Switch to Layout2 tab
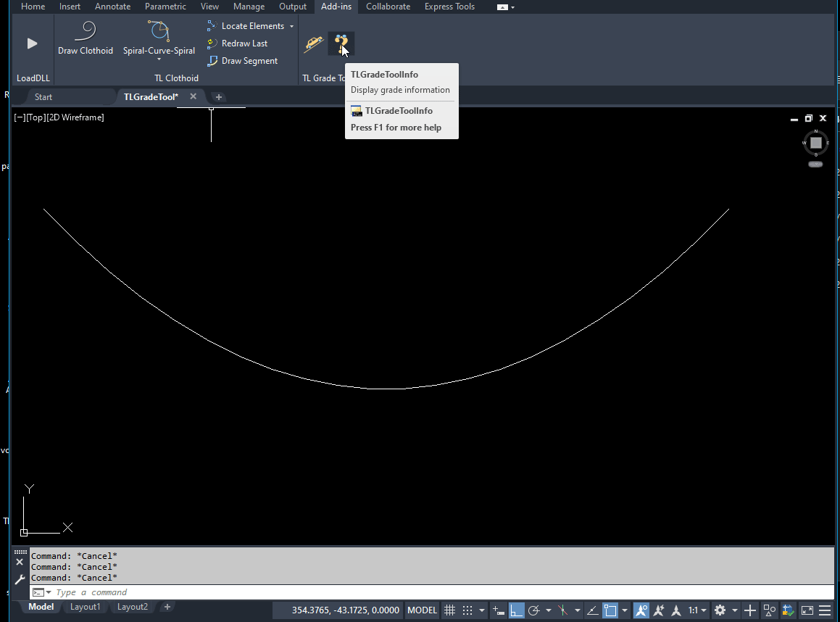This screenshot has height=622, width=840. coord(133,607)
